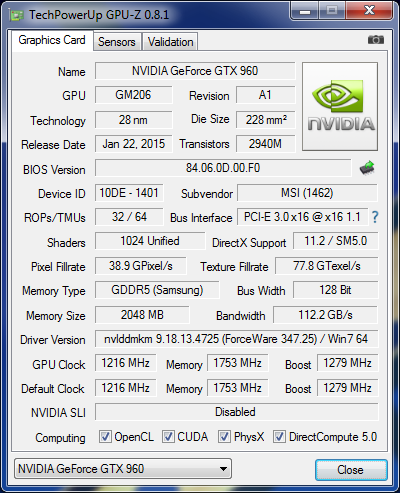400x493 pixels.
Task: Take a screenshot with the camera icon
Action: [x=376, y=40]
